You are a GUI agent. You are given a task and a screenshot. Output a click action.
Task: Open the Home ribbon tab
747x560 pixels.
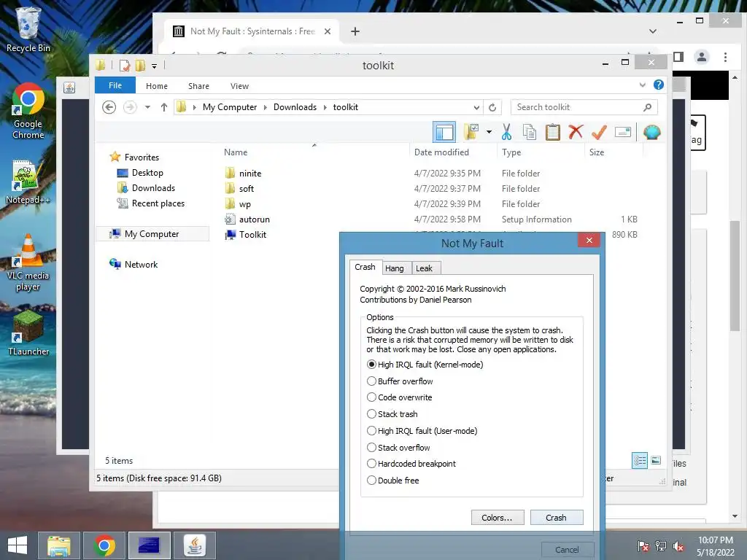[x=157, y=86]
